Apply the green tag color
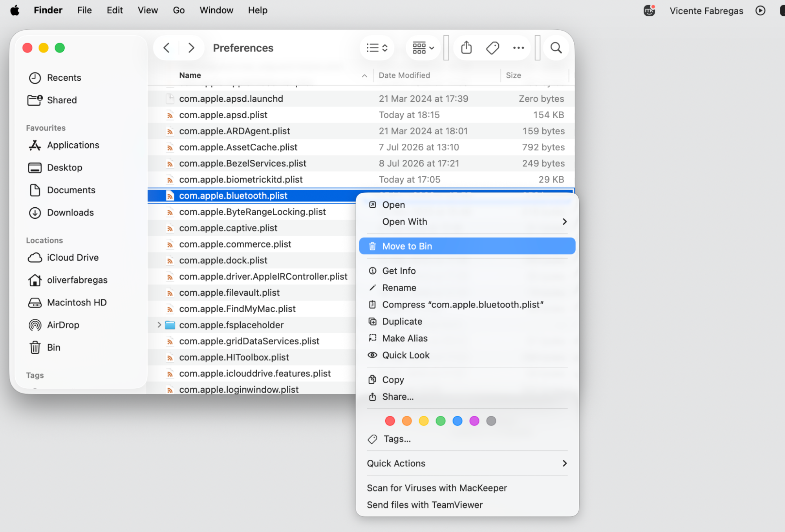This screenshot has width=785, height=532. (x=441, y=421)
